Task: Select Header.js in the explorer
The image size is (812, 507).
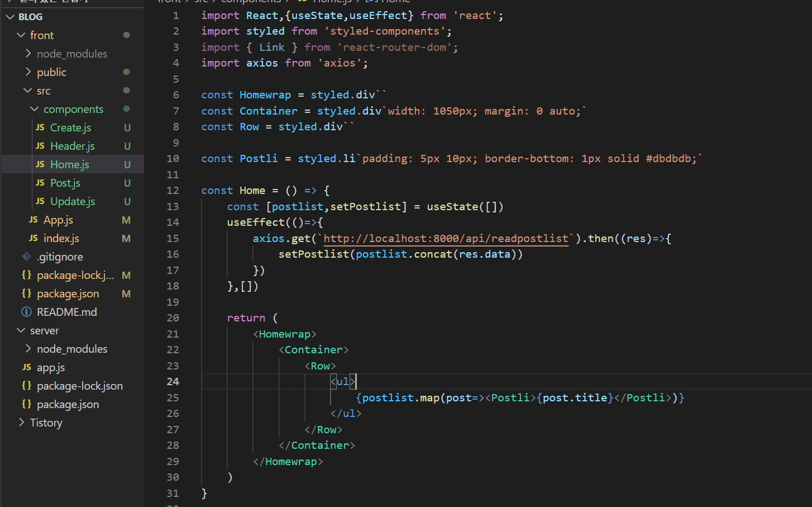Action: pyautogui.click(x=73, y=146)
